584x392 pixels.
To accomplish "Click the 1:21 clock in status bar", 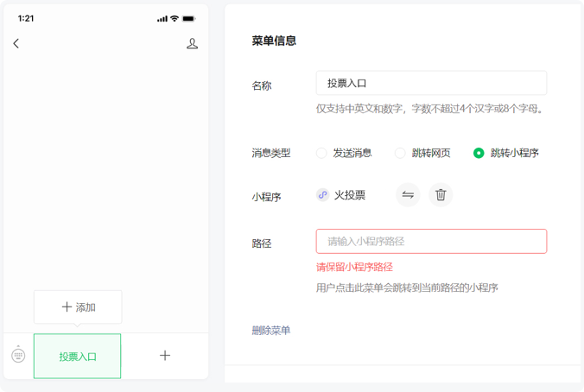I will click(26, 18).
